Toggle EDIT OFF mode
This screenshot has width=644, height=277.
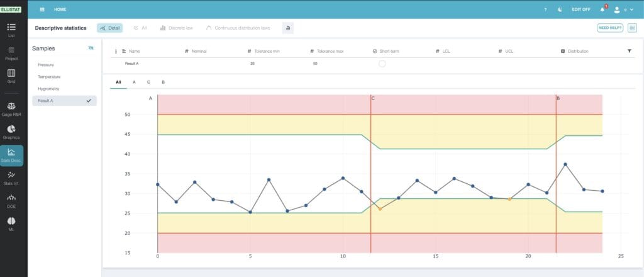pyautogui.click(x=580, y=9)
